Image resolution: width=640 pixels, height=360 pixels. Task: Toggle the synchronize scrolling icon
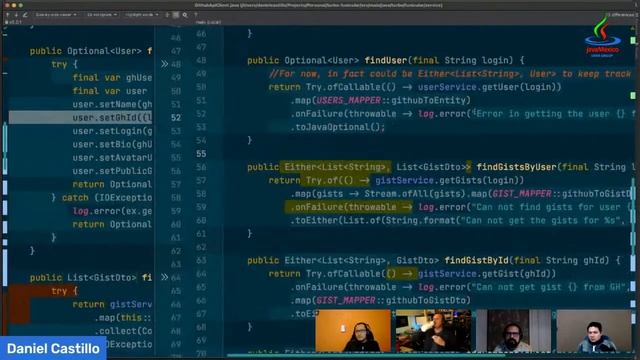176,15
